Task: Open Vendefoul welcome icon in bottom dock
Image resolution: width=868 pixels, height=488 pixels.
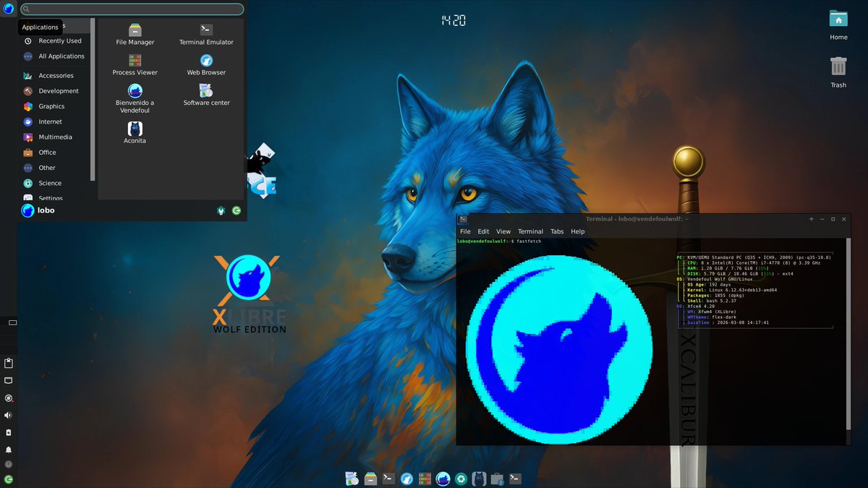Action: click(443, 478)
